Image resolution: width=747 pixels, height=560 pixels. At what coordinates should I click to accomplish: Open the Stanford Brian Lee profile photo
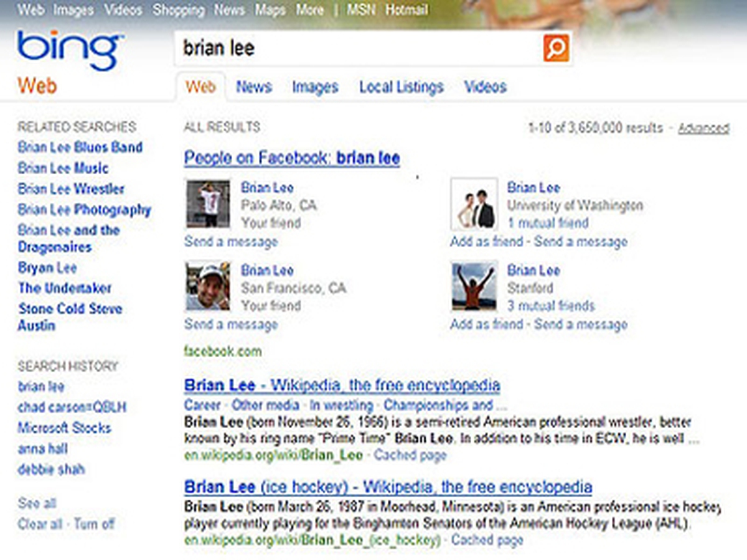tap(474, 286)
